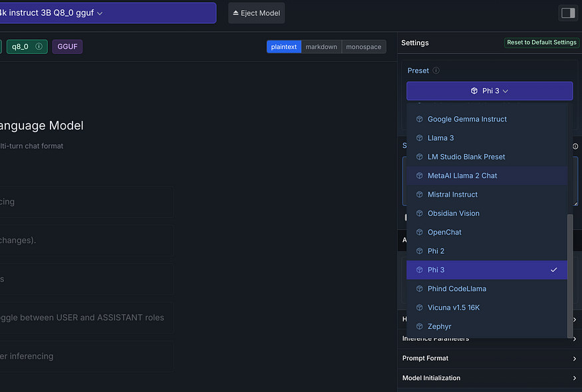Click the card mentioning USER and ASSISTANT roles
The height and width of the screenshot is (392, 582).
[87, 318]
